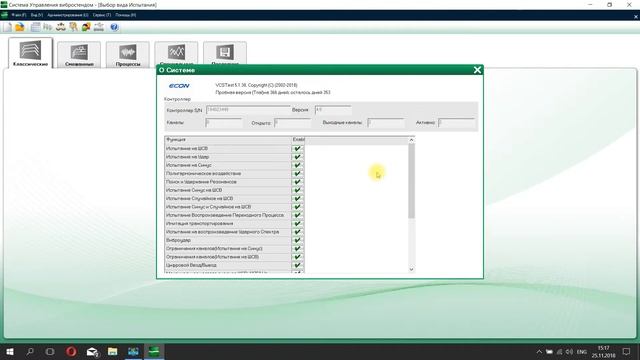
Task: Open the network icon in the system tray
Action: [559, 352]
